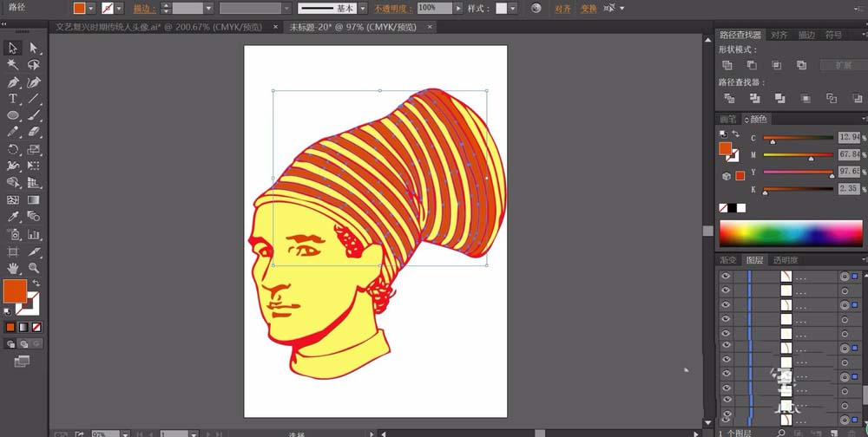Apply the Outline pathfinder
Image resolution: width=868 pixels, height=437 pixels.
point(831,99)
